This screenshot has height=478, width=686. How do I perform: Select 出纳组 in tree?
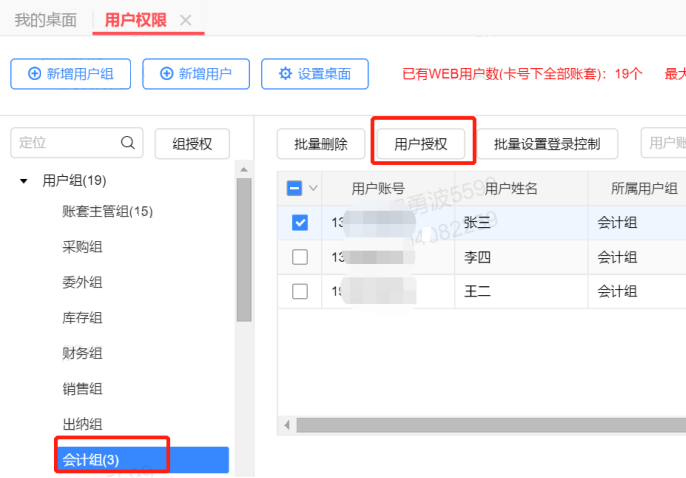coord(82,424)
